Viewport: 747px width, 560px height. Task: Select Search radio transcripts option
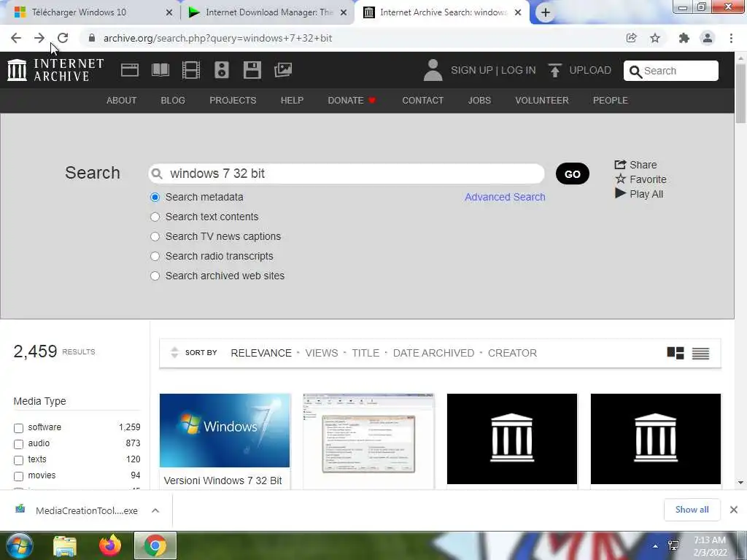(155, 256)
